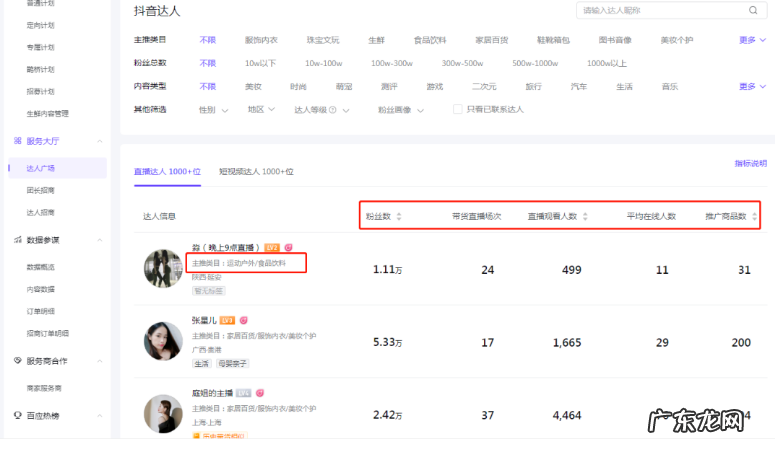
Task: Open 团长招商 in sidebar
Action: point(41,190)
